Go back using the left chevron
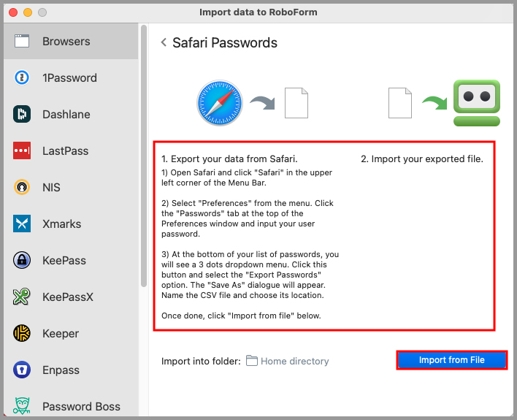This screenshot has width=517, height=420. [164, 43]
